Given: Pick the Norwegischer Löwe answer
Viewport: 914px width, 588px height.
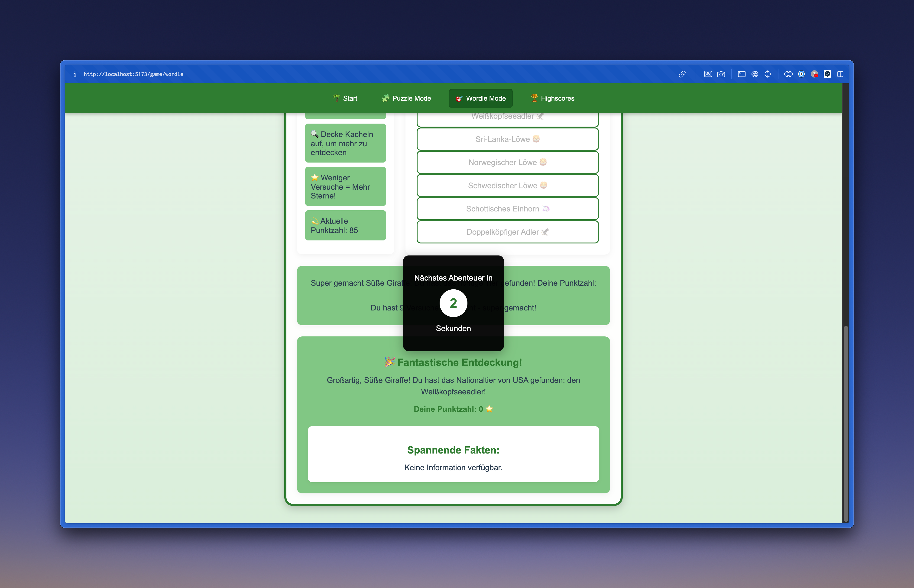Looking at the screenshot, I should (507, 162).
